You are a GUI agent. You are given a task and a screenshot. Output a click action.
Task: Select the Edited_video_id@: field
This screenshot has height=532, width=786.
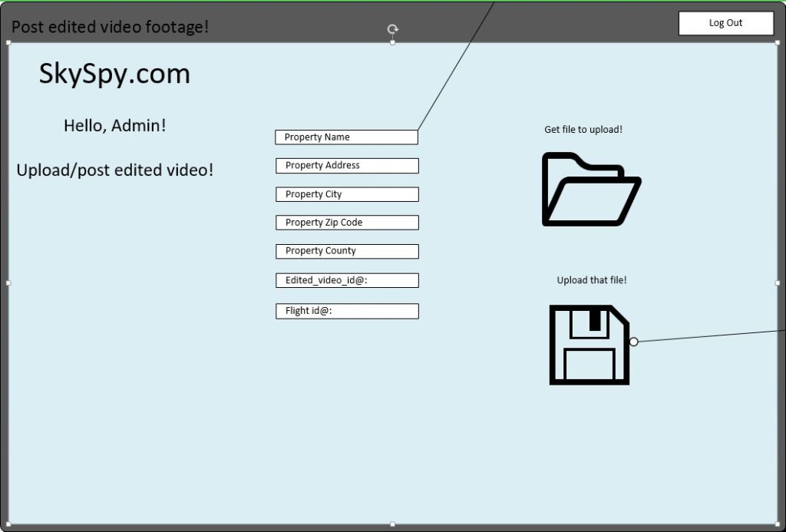pyautogui.click(x=347, y=280)
